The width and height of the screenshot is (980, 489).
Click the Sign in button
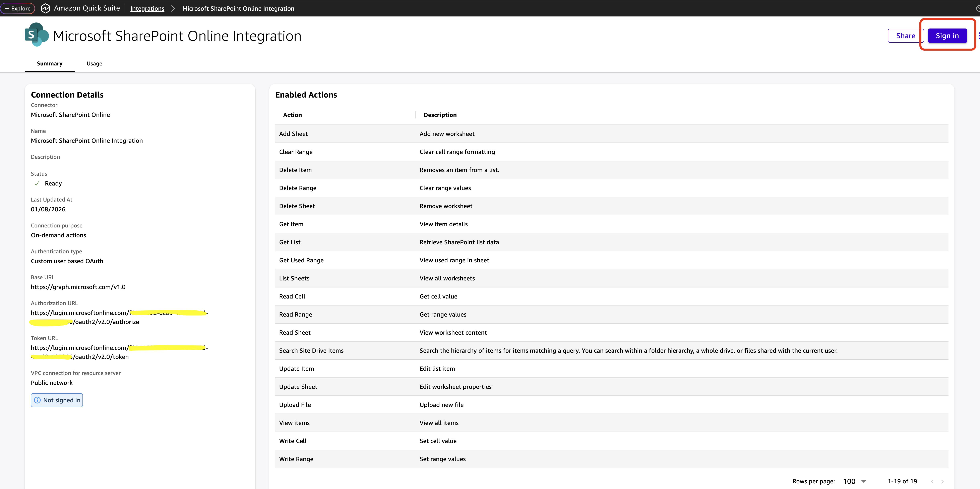[x=947, y=35]
